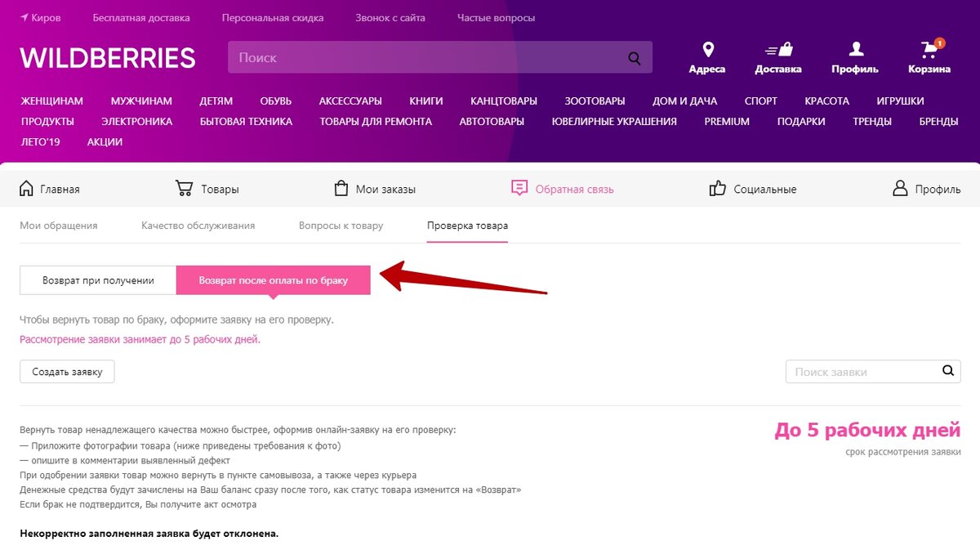This screenshot has height=550, width=980.
Task: Click the person icon for Профиль in account nav
Action: pos(900,189)
